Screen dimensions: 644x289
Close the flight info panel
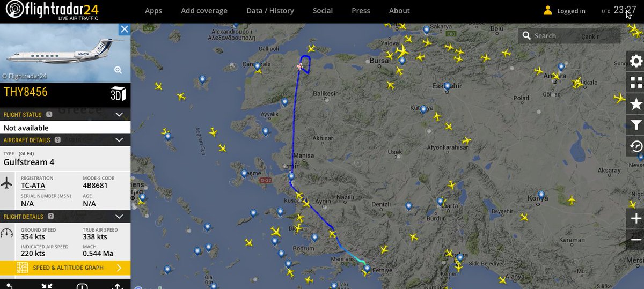pyautogui.click(x=124, y=29)
